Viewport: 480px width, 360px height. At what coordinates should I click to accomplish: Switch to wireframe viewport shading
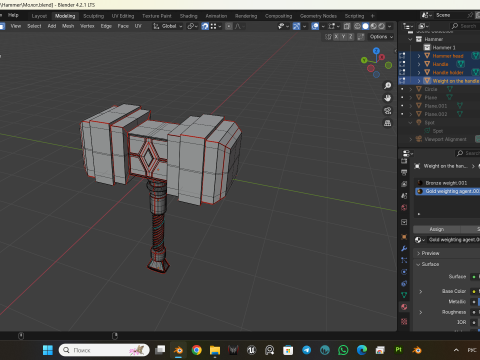(357, 26)
